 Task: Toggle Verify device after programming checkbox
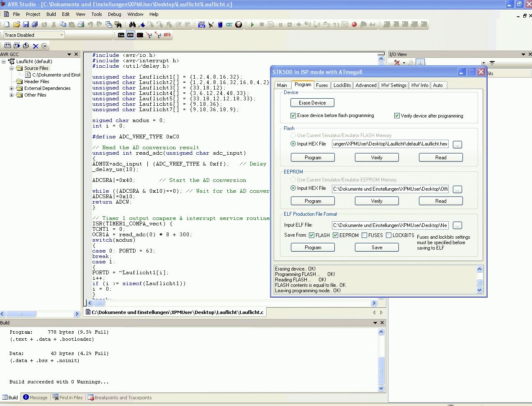(x=397, y=116)
